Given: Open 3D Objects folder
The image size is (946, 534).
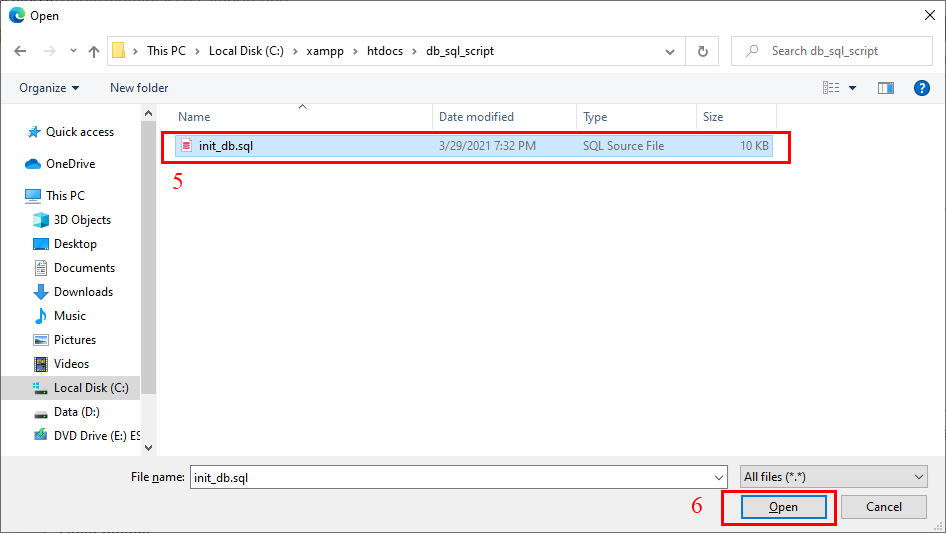Looking at the screenshot, I should (x=82, y=220).
